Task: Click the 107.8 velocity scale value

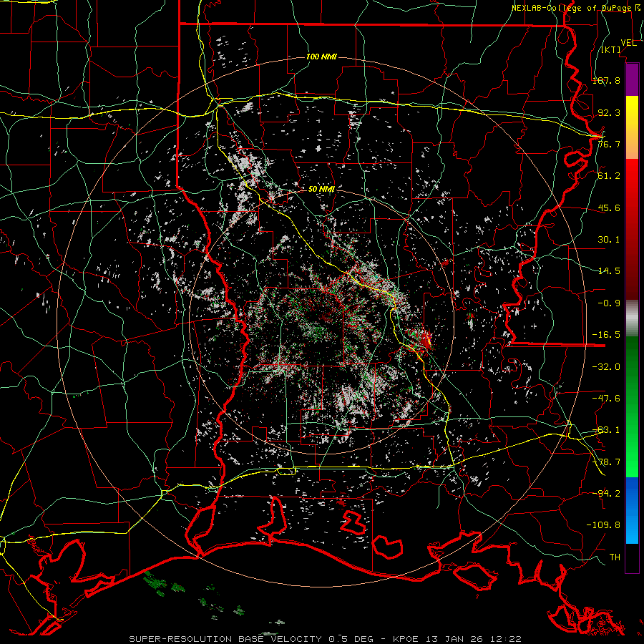Action: click(x=606, y=80)
